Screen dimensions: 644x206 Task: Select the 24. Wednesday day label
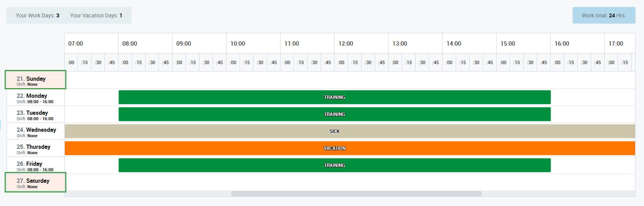(x=35, y=131)
